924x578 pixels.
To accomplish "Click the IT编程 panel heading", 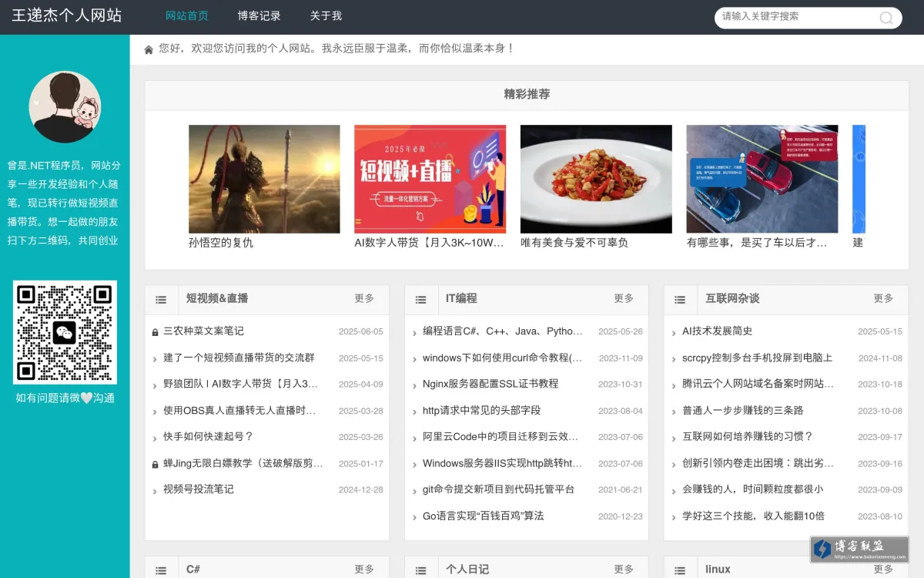I will coord(461,298).
